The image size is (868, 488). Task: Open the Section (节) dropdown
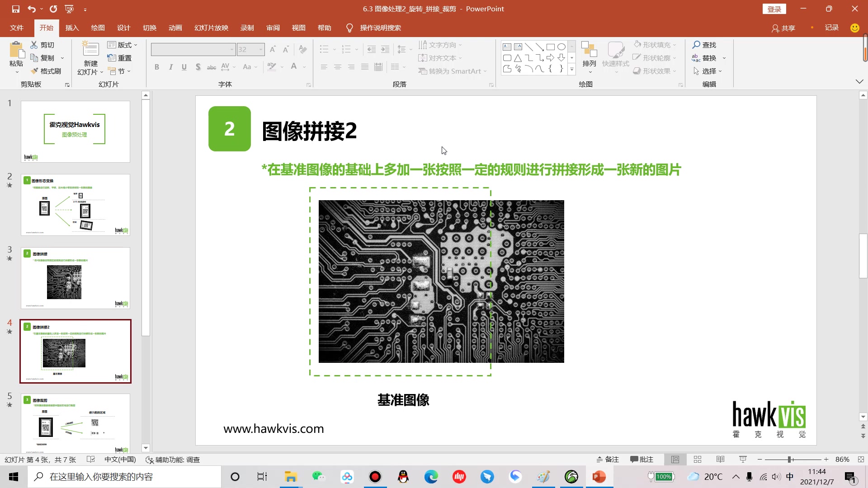click(x=119, y=71)
